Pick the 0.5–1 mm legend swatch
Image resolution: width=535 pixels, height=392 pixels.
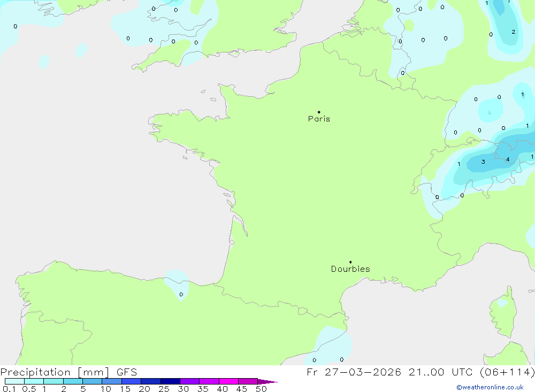click(x=34, y=381)
